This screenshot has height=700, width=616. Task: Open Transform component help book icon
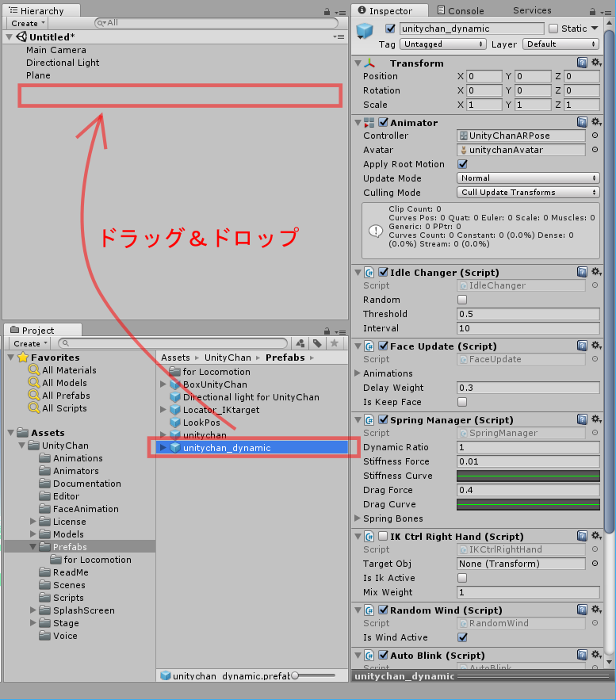click(582, 63)
